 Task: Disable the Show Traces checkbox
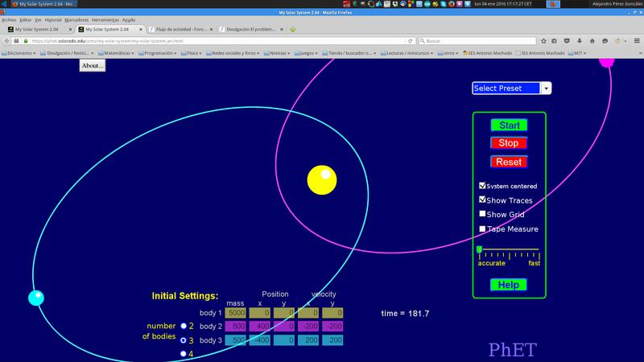[482, 200]
